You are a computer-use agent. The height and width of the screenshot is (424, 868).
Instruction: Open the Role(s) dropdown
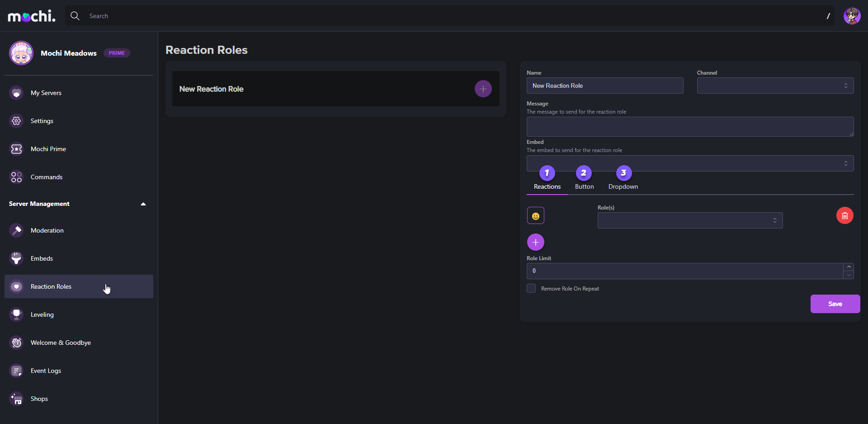pyautogui.click(x=690, y=220)
